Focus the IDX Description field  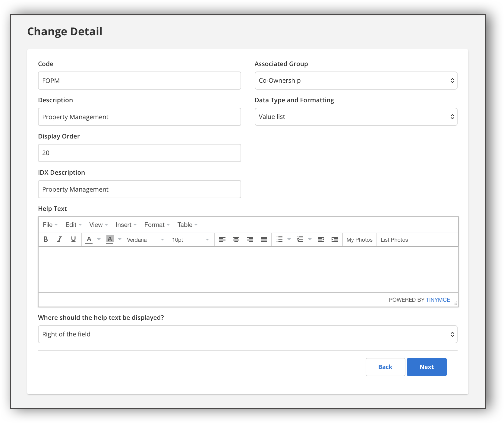pos(140,189)
